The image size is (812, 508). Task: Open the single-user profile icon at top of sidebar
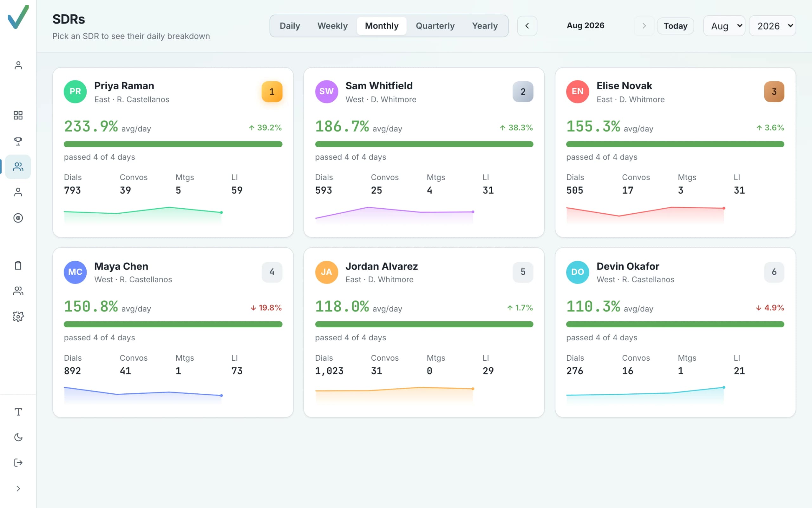(18, 65)
